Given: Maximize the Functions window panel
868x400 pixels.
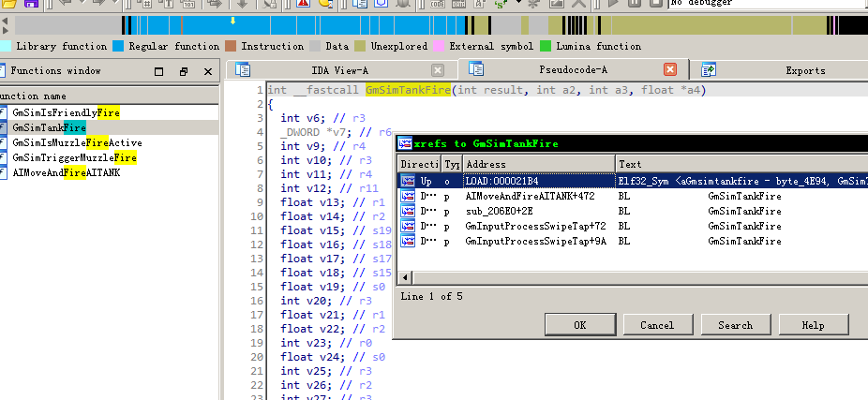Looking at the screenshot, I should (x=158, y=71).
